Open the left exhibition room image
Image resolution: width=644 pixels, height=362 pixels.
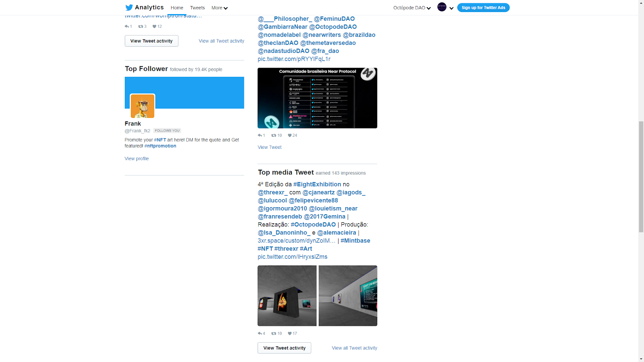(x=287, y=296)
